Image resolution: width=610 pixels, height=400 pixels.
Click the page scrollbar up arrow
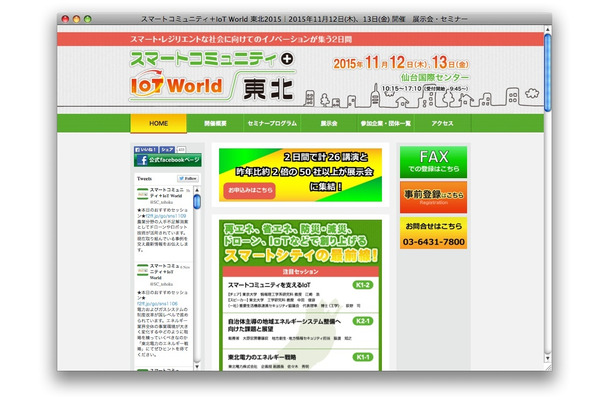547,30
